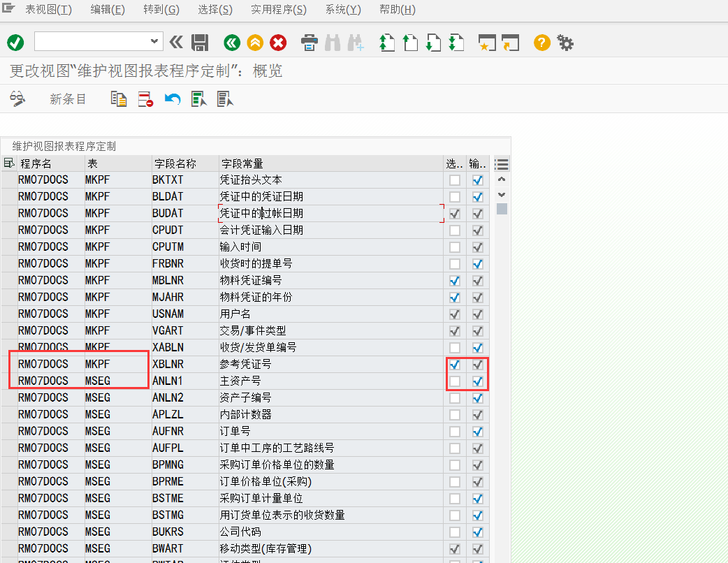Screen dimensions: 728x563
Task: Click the green Back arrow
Action: [231, 43]
